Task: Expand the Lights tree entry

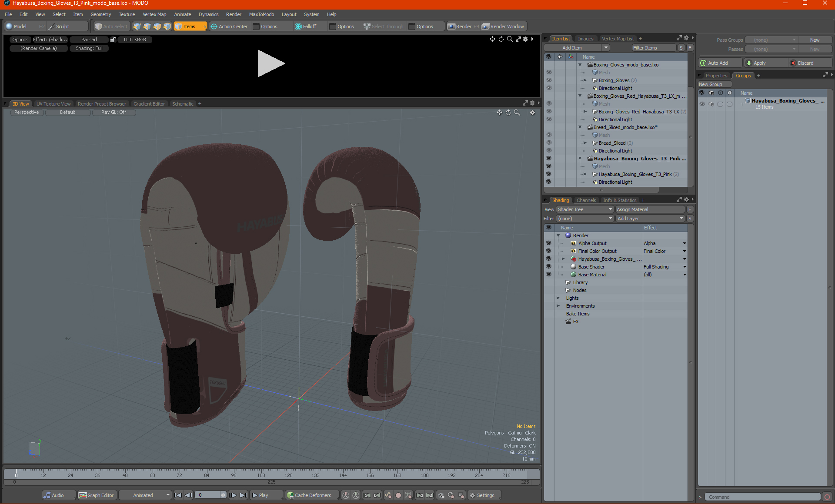Action: (x=558, y=298)
